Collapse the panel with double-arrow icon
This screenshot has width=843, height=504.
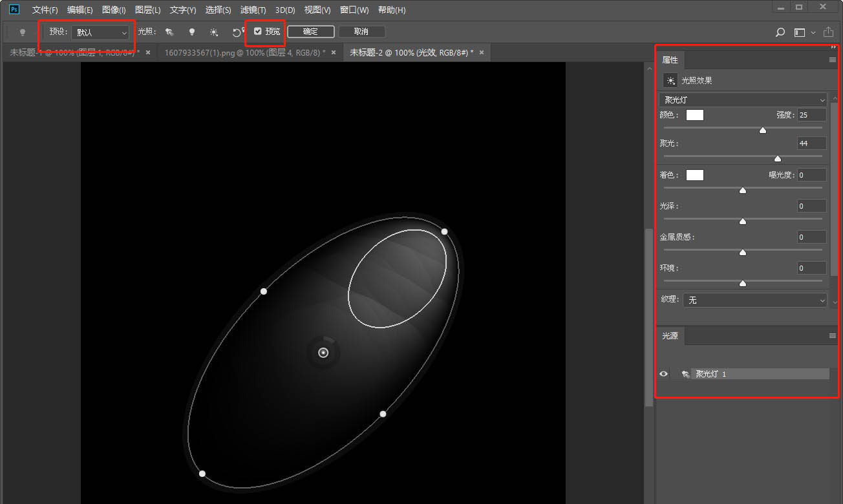[x=833, y=48]
